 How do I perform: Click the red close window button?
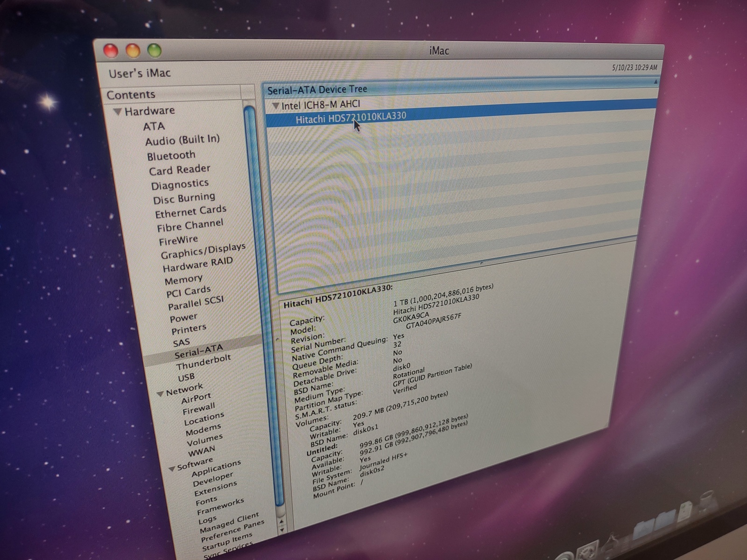(x=111, y=50)
